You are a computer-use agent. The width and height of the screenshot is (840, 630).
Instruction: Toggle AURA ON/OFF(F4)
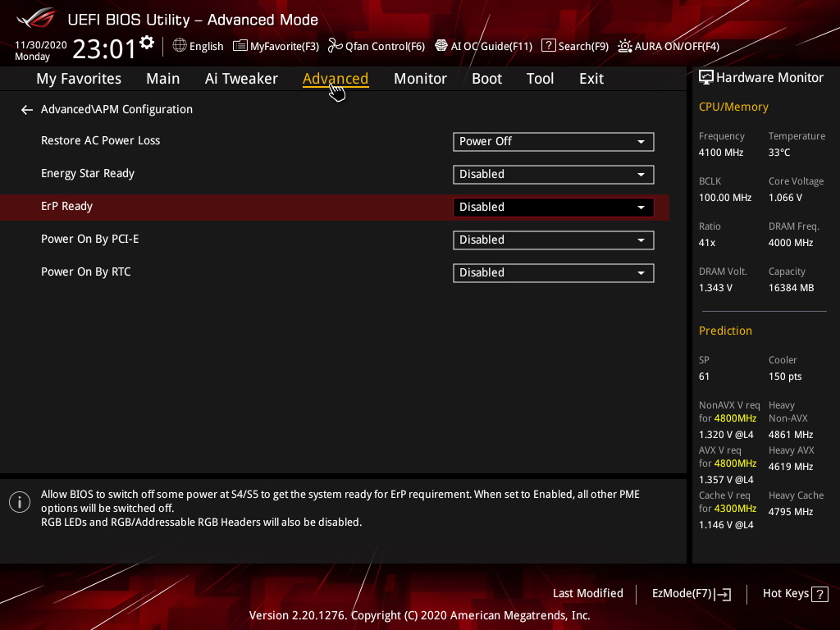[669, 46]
